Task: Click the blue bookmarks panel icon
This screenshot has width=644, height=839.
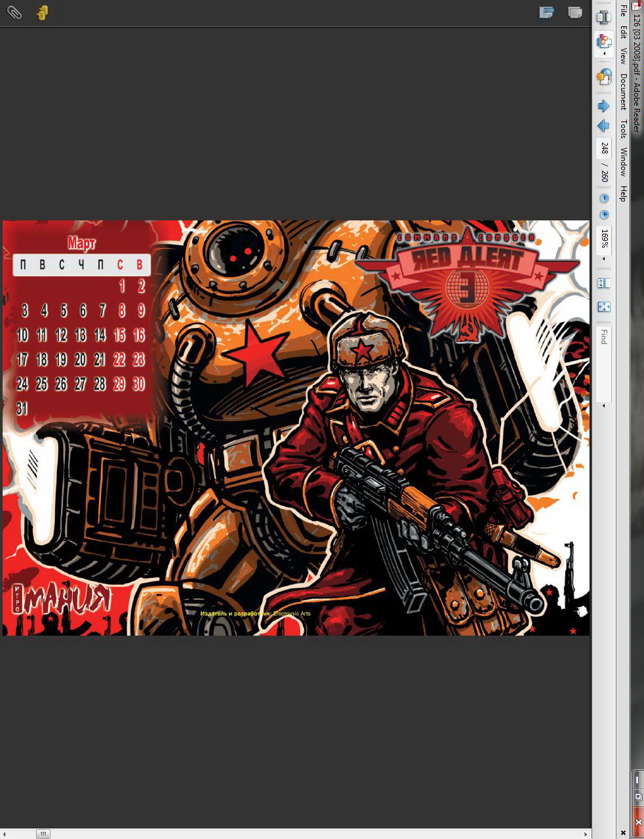Action: coord(546,12)
